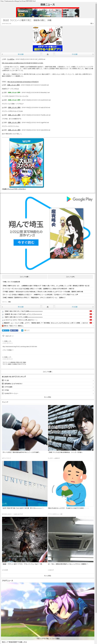Open the 【ゆいレール】 article link
Viewport: 97px width, 644px height.
click(x=40, y=295)
